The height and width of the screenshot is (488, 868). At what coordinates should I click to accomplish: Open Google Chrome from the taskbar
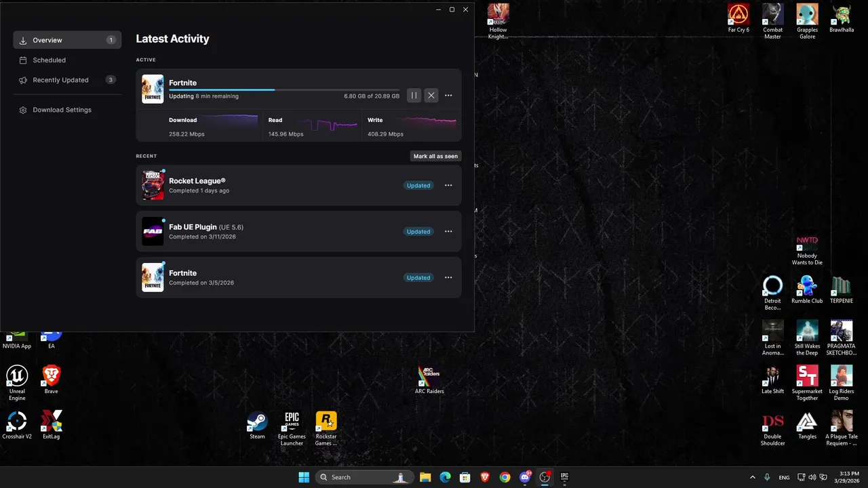[x=505, y=477]
